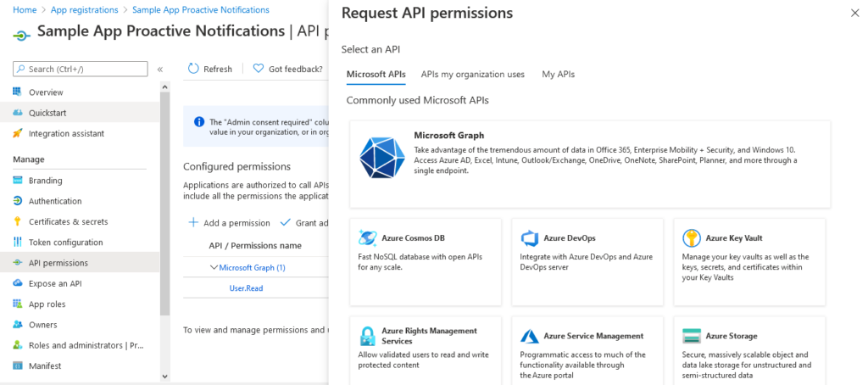Click the Microsoft Graph (1) link
Screen dimensions: 868x385
[253, 268]
